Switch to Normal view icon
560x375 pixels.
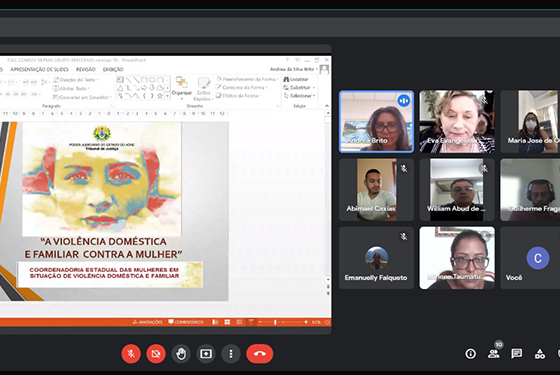tap(215, 322)
